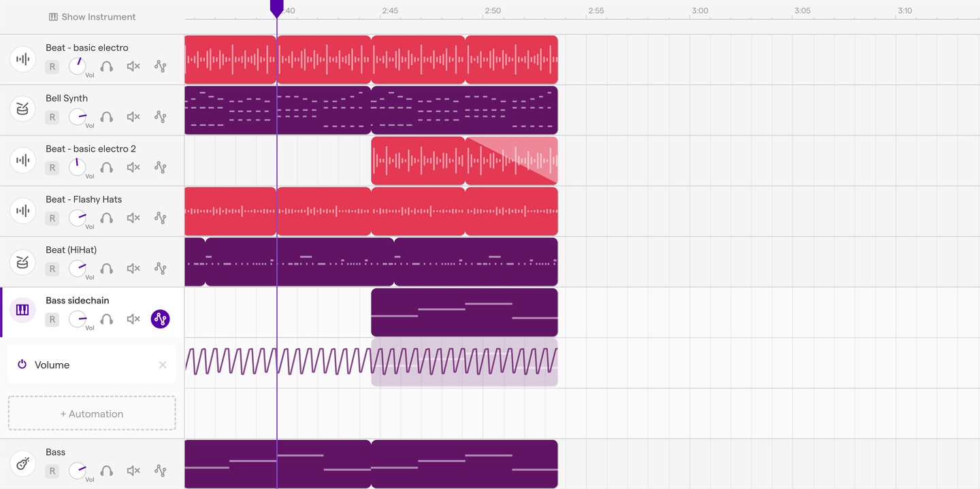This screenshot has width=980, height=489.
Task: Select the faded Beat - basic electro 2 clip
Action: click(512, 161)
